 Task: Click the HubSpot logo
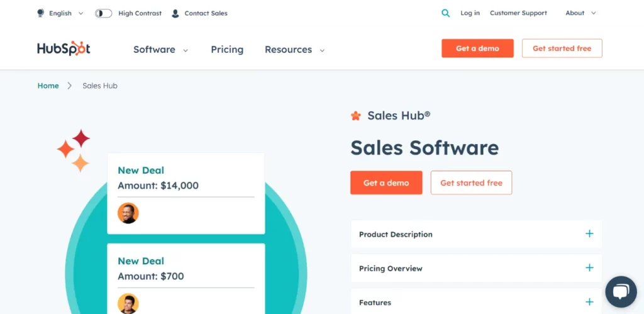[x=64, y=48]
